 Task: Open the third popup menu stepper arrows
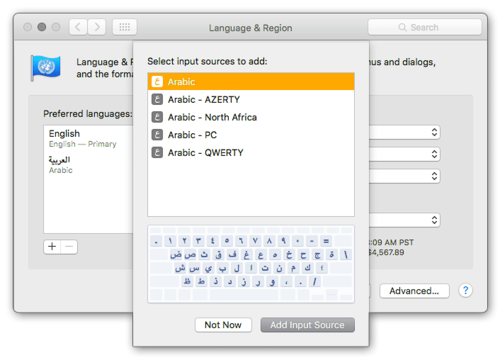(434, 176)
